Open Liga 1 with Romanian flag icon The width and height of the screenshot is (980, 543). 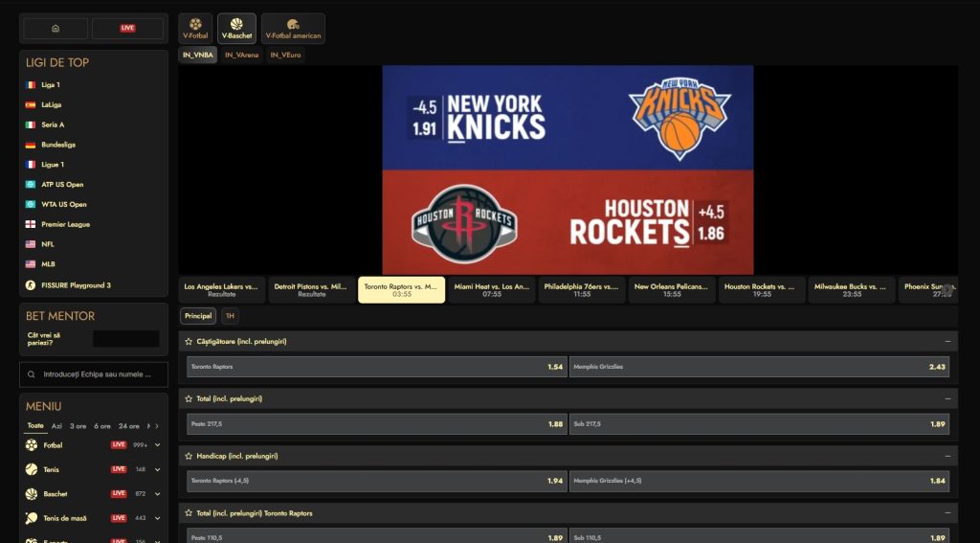(30, 85)
